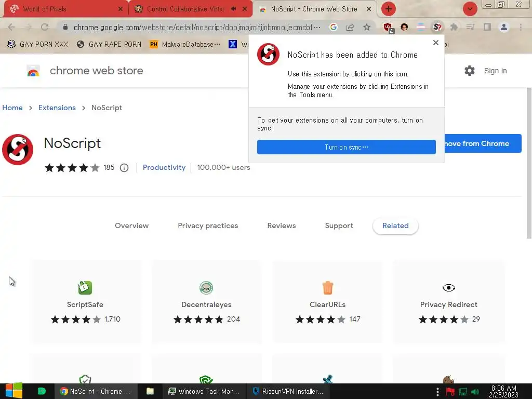The width and height of the screenshot is (532, 399).
Task: Click Sign in link
Action: coord(495,71)
